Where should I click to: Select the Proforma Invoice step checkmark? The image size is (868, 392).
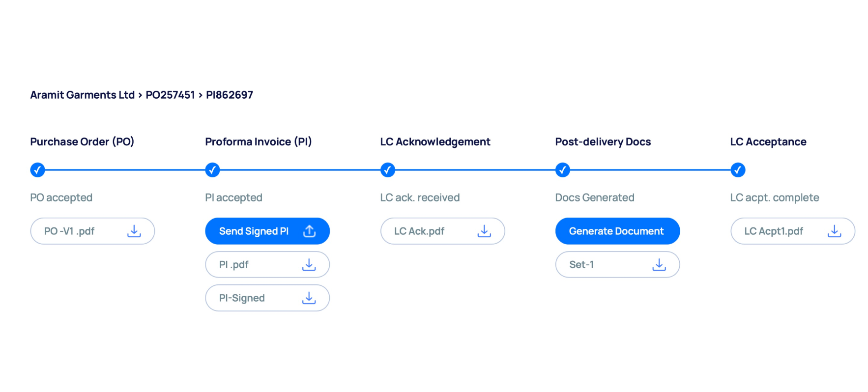click(x=212, y=170)
